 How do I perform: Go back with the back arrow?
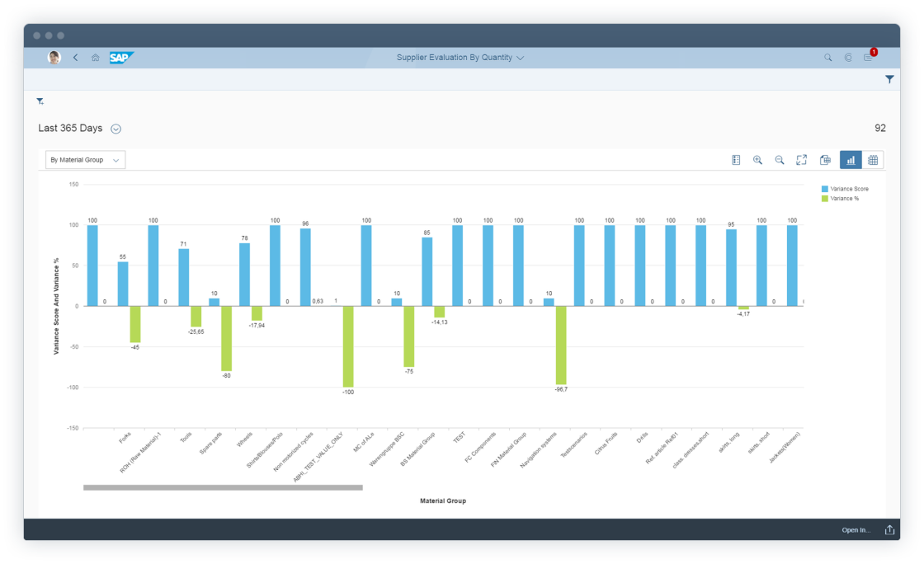75,58
